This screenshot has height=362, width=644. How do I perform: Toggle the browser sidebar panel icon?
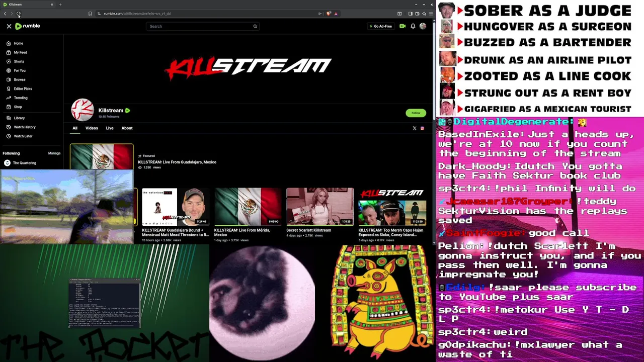click(x=410, y=14)
